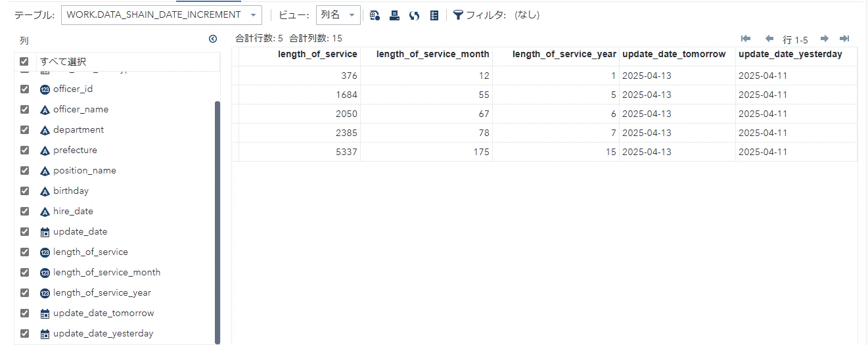Select cell with value 1684
Screen dimensions: 868x345
pos(300,95)
